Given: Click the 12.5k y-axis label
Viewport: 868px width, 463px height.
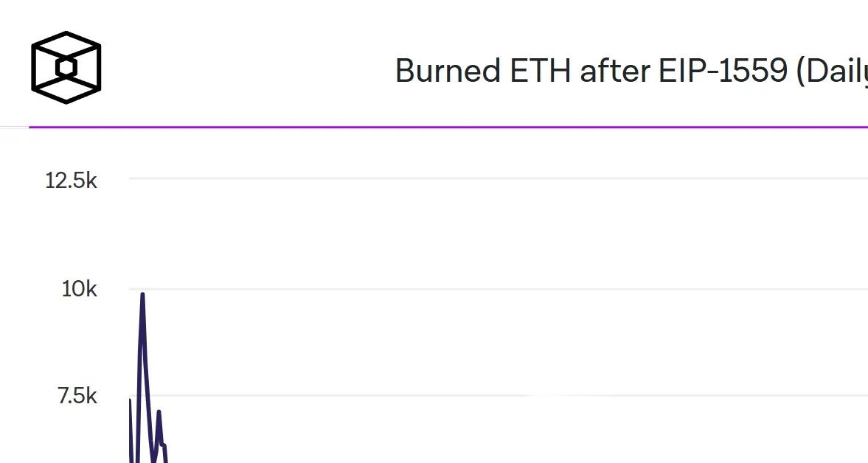Looking at the screenshot, I should 71,181.
